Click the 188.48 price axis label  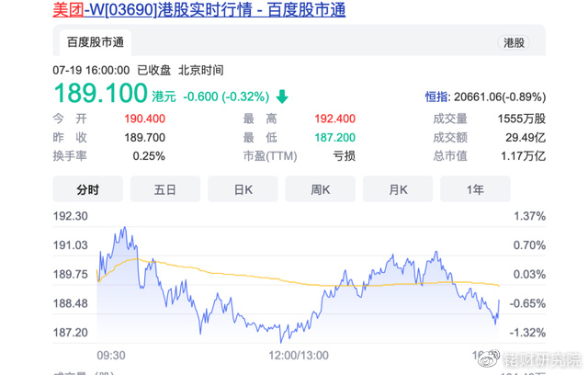[70, 303]
